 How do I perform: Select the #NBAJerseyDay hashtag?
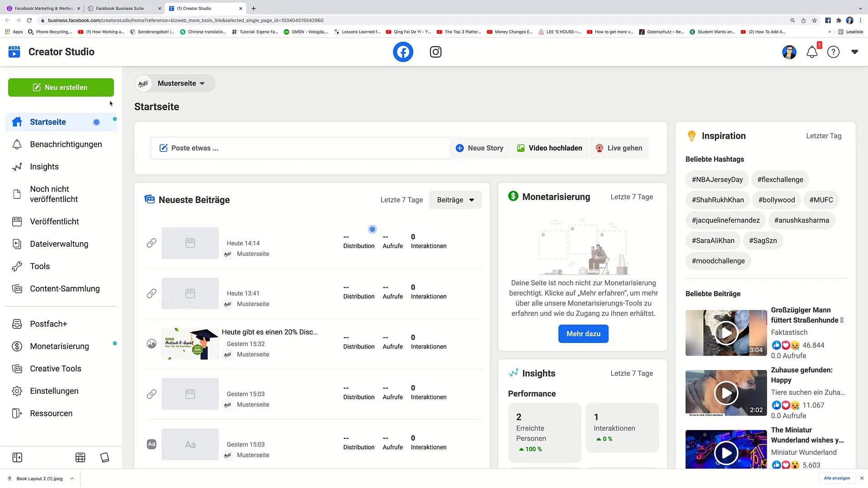point(717,179)
